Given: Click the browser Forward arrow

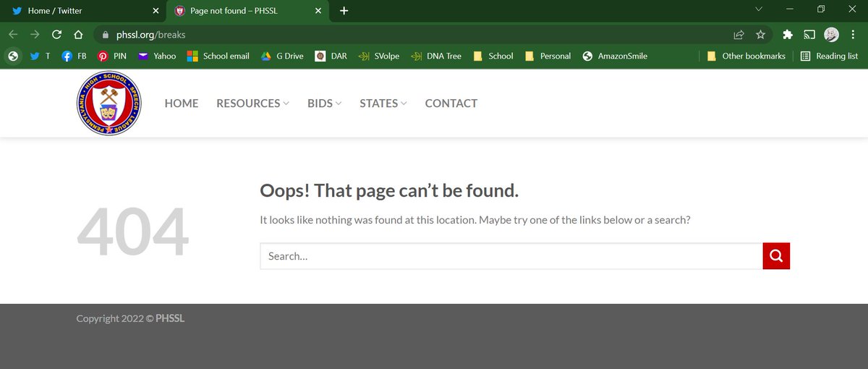Looking at the screenshot, I should pyautogui.click(x=35, y=34).
